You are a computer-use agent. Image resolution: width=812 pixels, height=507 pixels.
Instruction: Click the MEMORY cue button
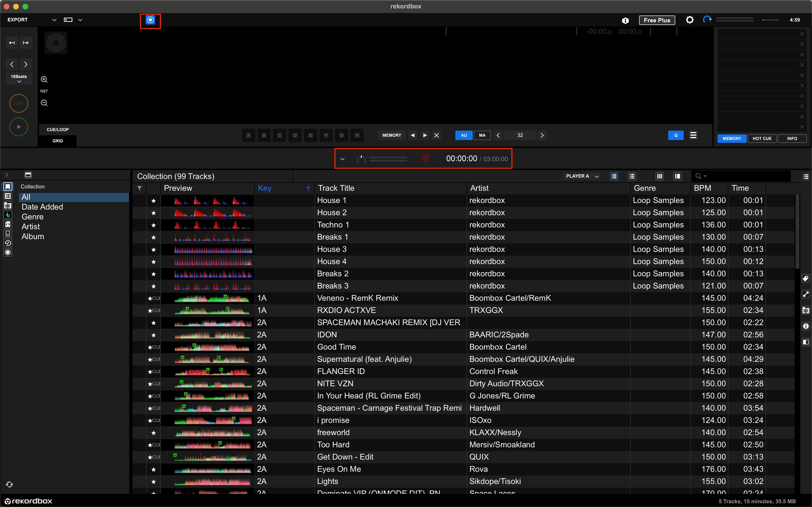(392, 135)
